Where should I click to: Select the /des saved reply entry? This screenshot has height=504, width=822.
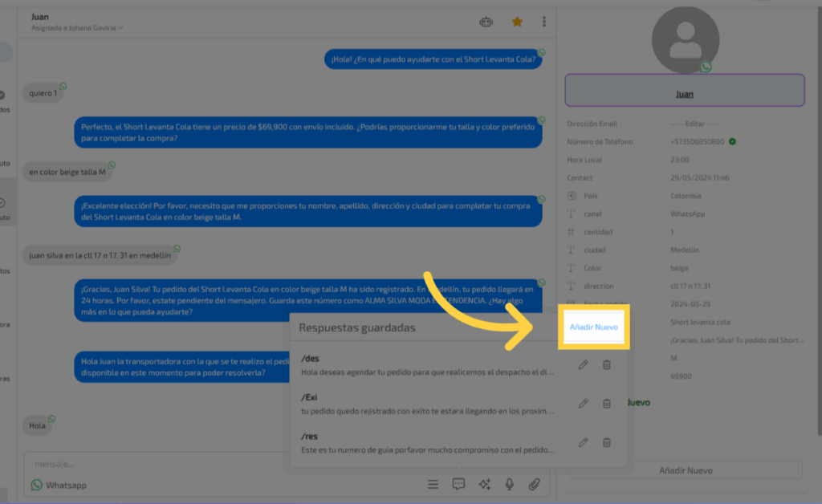click(x=427, y=364)
